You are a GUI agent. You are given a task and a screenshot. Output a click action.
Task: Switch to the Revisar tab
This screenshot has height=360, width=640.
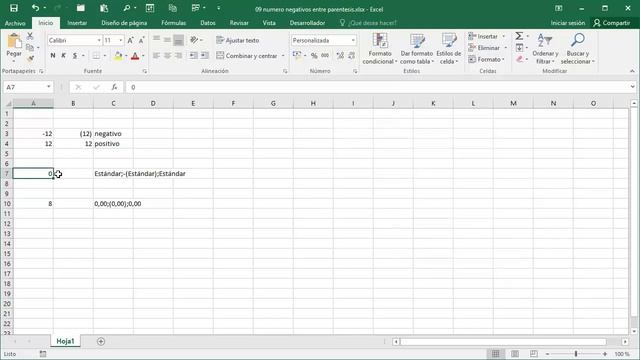click(239, 23)
